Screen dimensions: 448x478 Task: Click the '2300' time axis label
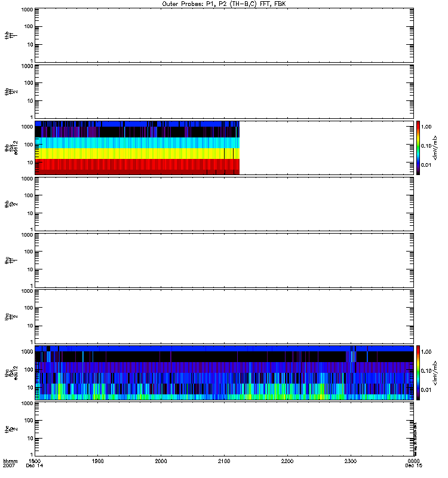(x=351, y=461)
